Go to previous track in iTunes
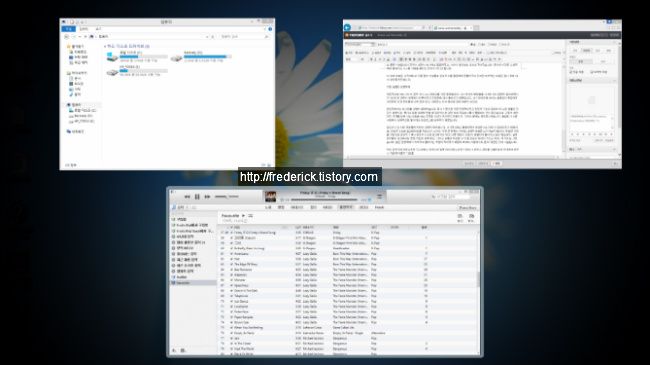Viewport: 650px width, 365px height. pos(187,197)
